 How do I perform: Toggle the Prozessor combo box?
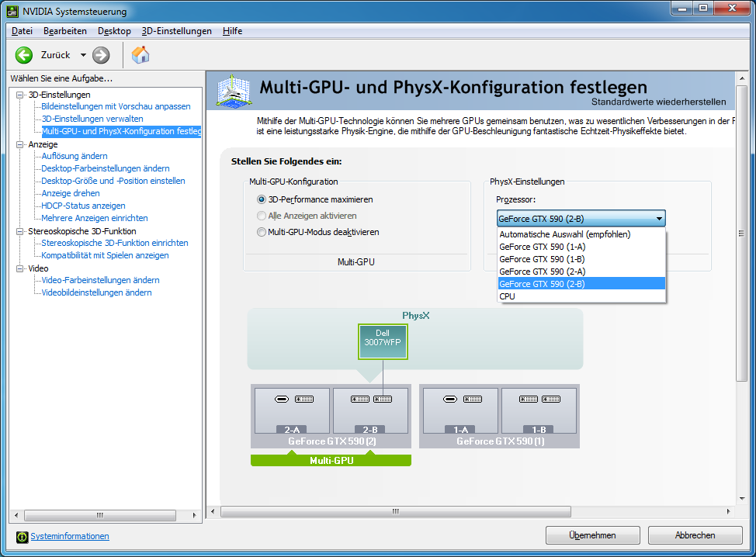click(x=581, y=218)
